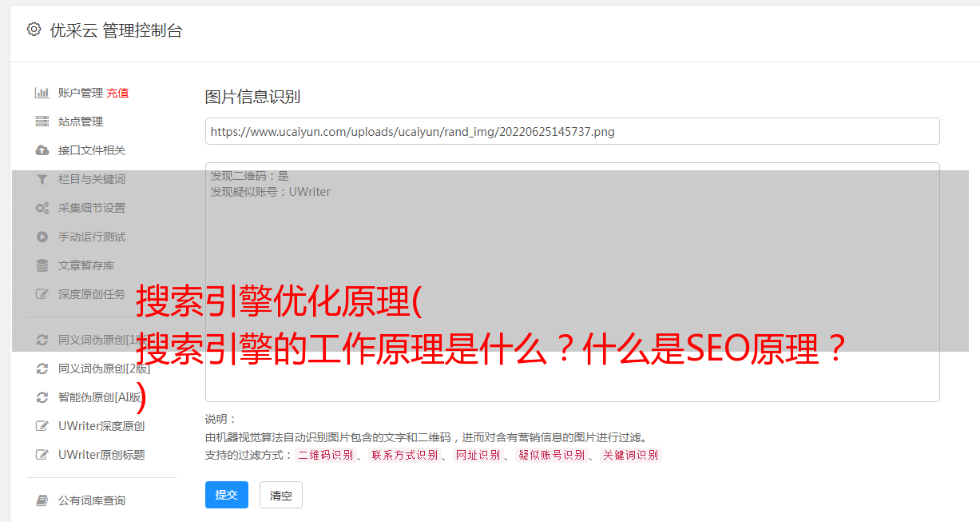Open UWriter深度原创 menu item
The width and height of the screenshot is (980, 522).
pos(101,426)
